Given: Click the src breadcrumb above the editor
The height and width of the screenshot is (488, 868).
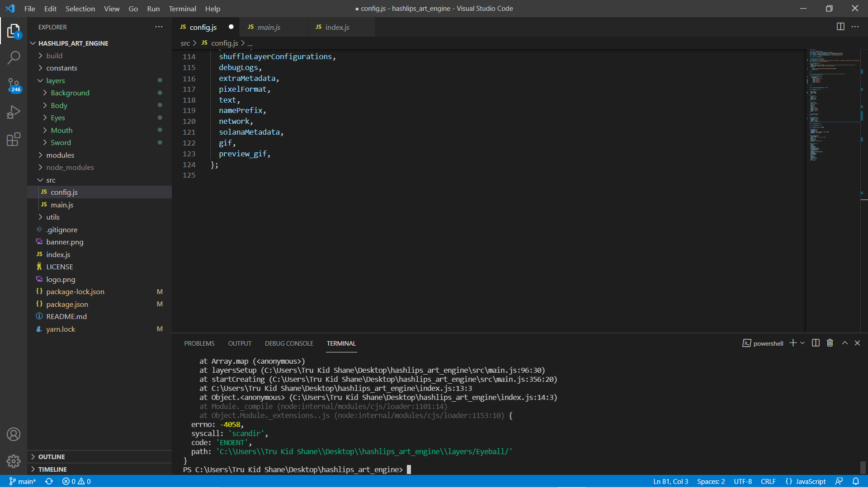Looking at the screenshot, I should [x=185, y=43].
